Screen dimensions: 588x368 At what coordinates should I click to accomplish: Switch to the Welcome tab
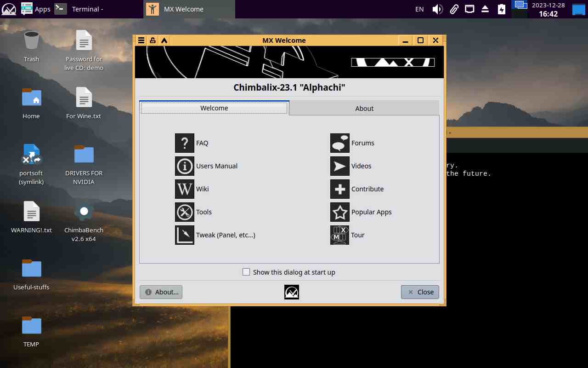(215, 108)
